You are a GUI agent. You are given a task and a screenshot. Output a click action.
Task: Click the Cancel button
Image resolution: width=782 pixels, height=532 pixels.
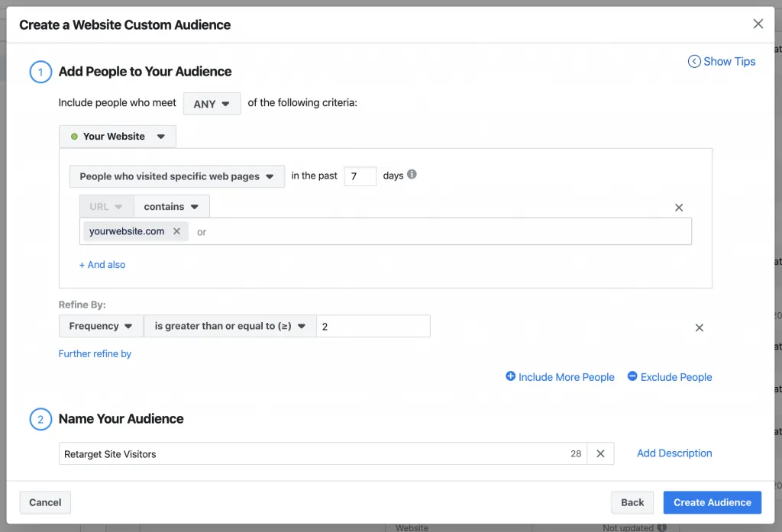pyautogui.click(x=45, y=502)
